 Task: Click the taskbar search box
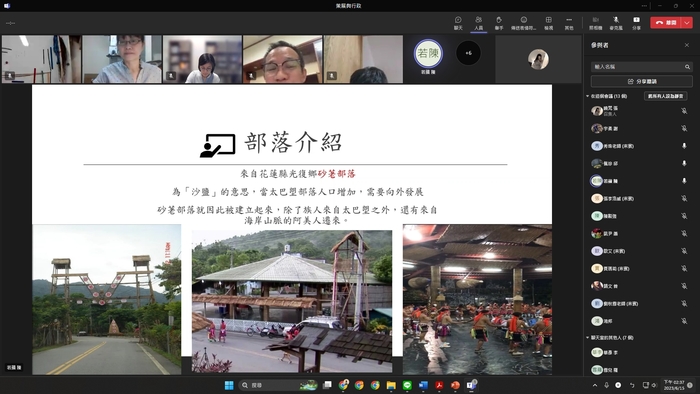tap(279, 385)
